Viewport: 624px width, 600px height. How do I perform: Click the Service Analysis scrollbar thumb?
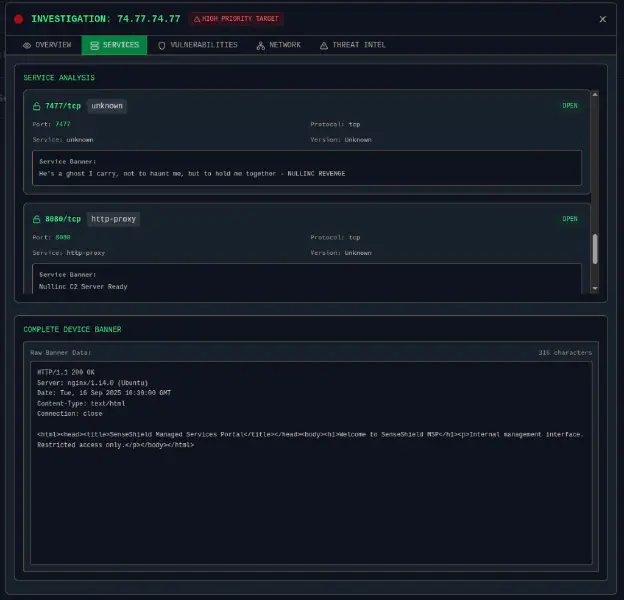point(596,249)
